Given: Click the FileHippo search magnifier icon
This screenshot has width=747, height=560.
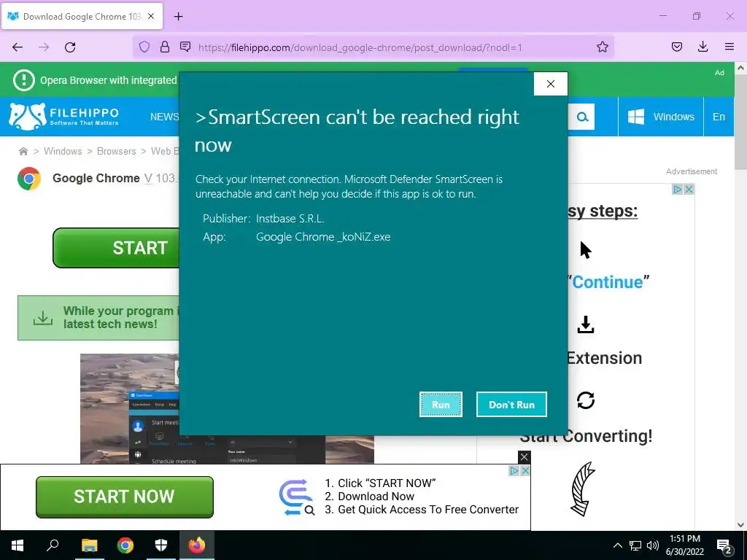Looking at the screenshot, I should [582, 117].
